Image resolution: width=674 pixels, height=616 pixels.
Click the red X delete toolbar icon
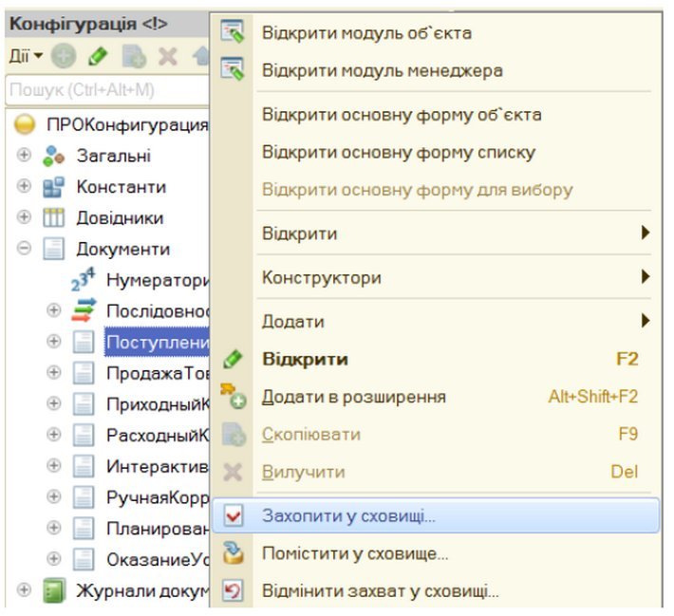click(x=167, y=56)
